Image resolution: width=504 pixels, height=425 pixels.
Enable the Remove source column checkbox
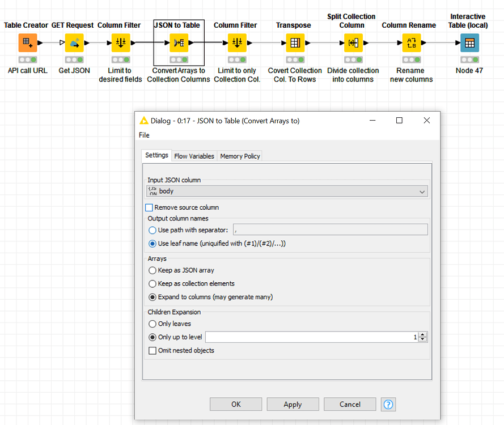[150, 207]
